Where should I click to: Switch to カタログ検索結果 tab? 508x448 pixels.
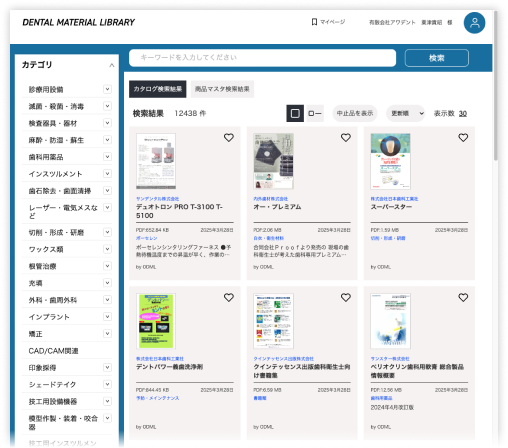click(158, 89)
